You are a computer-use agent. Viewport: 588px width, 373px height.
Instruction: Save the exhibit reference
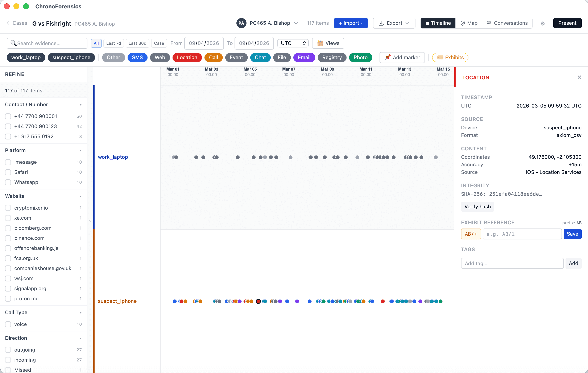coord(572,234)
